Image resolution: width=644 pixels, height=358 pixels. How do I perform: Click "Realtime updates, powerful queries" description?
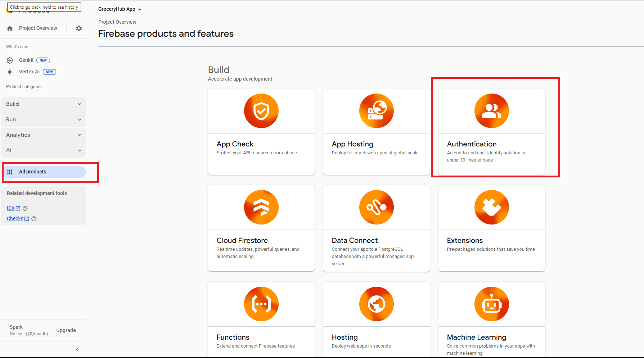258,253
